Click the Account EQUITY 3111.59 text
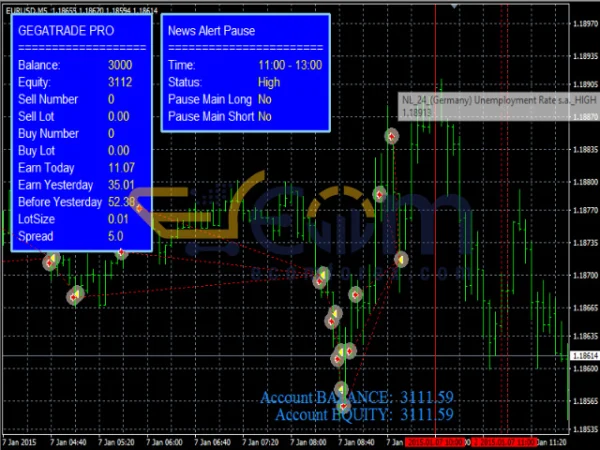Screen dimensions: 600x450 click(364, 414)
